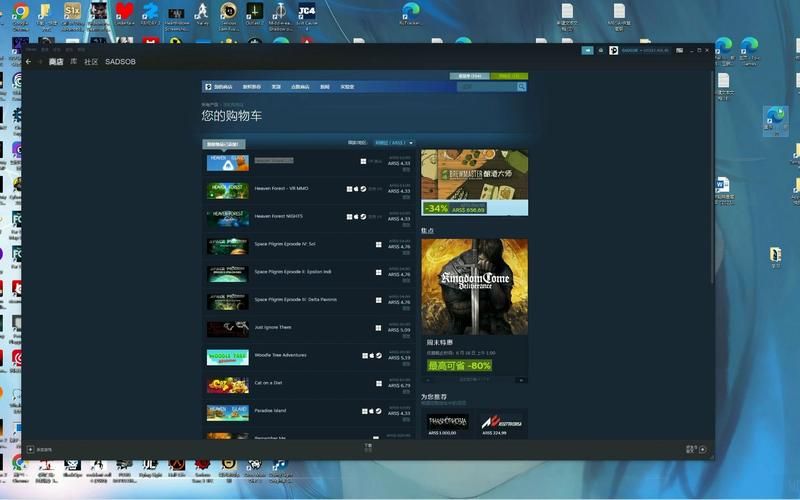Click the add game plus icon at bottom left
Screen dimensions: 800x500
click(x=30, y=449)
